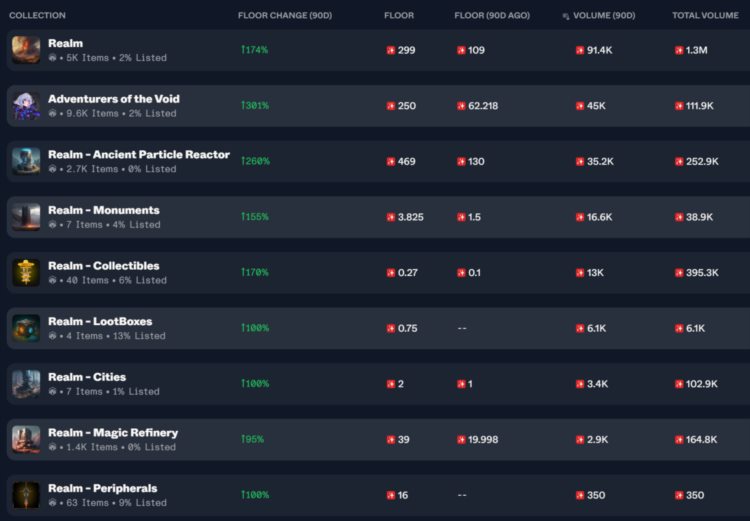Click the Collection column header
Screen dimensions: 750x521
[37, 16]
